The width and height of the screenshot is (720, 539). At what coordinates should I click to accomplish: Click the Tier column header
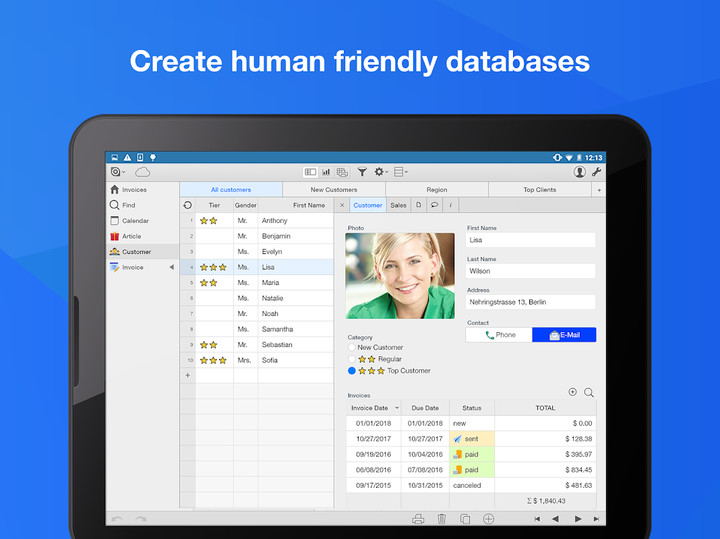click(x=214, y=205)
